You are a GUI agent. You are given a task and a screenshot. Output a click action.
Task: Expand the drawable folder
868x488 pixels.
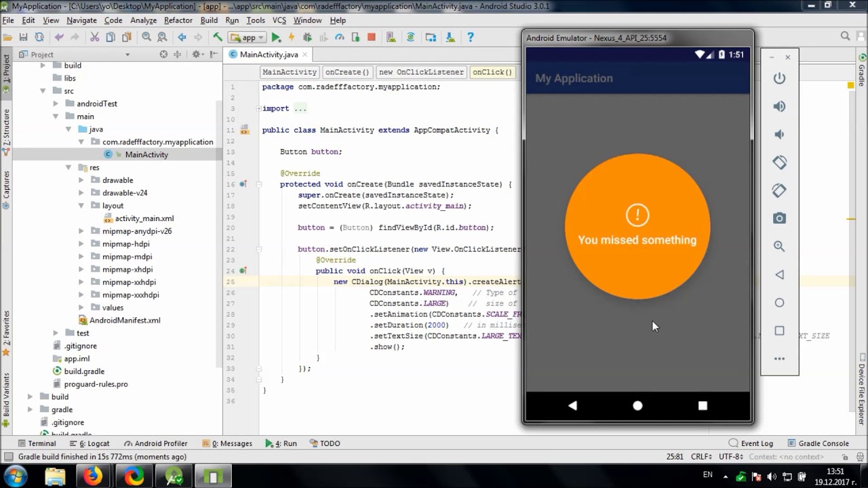pos(81,180)
